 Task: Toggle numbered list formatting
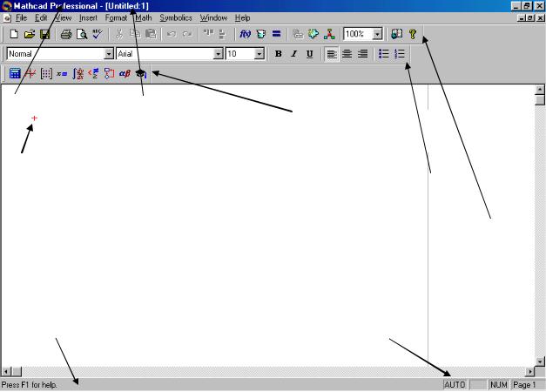(x=400, y=54)
